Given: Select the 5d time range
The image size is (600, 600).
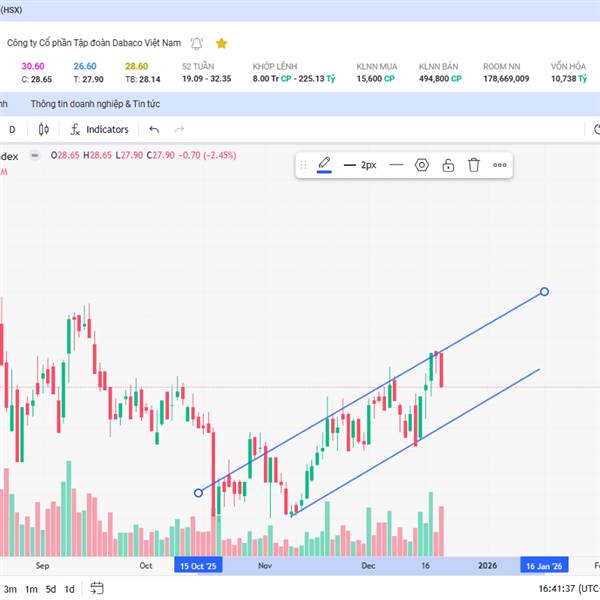Looking at the screenshot, I should tap(51, 589).
